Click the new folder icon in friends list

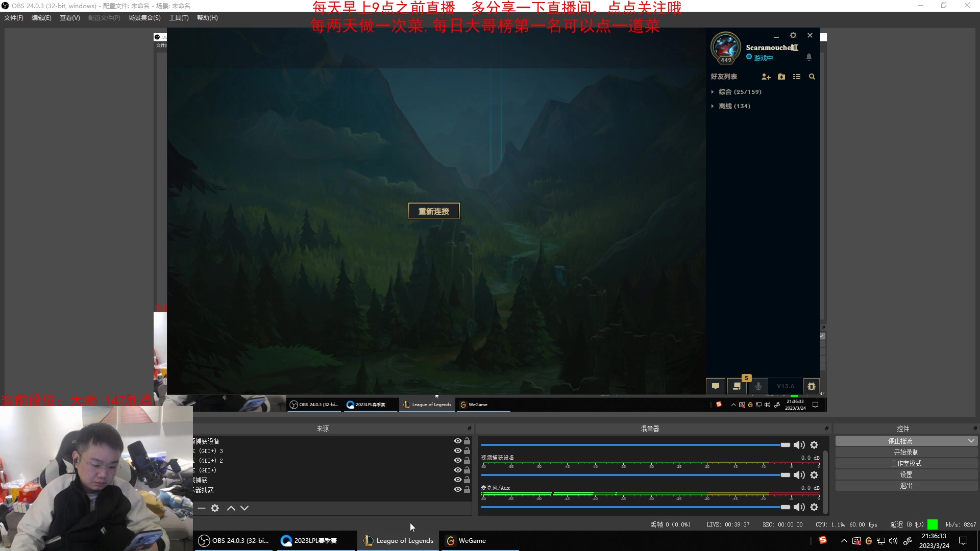point(781,77)
